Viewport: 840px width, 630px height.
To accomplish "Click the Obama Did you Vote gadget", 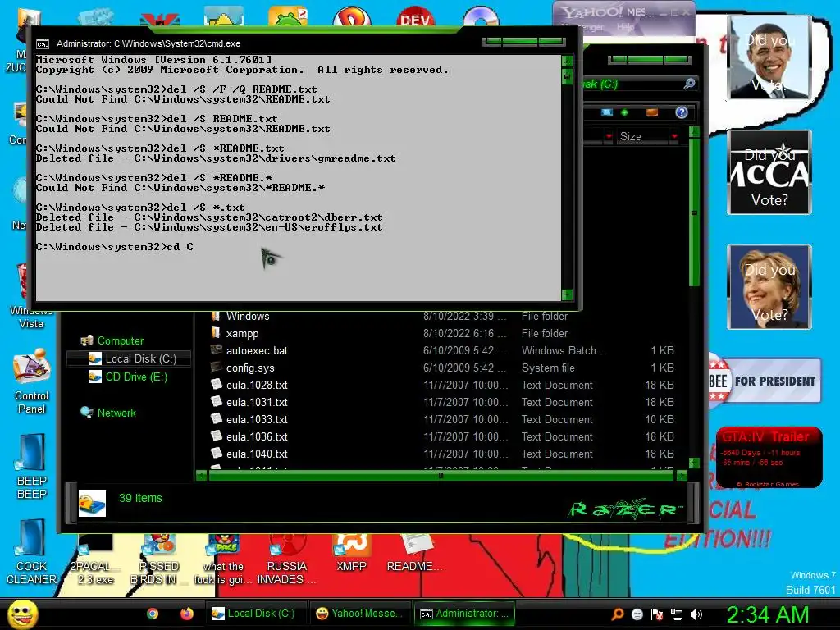I will click(x=769, y=57).
